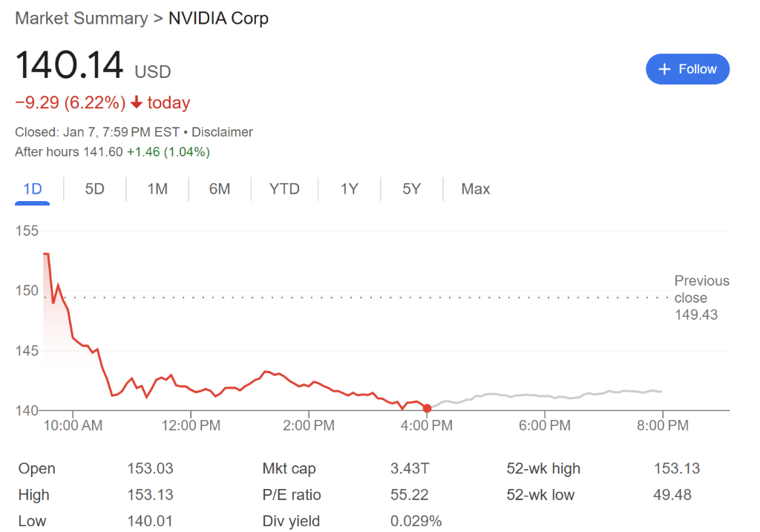Click the red closing price dot on chart

(427, 408)
